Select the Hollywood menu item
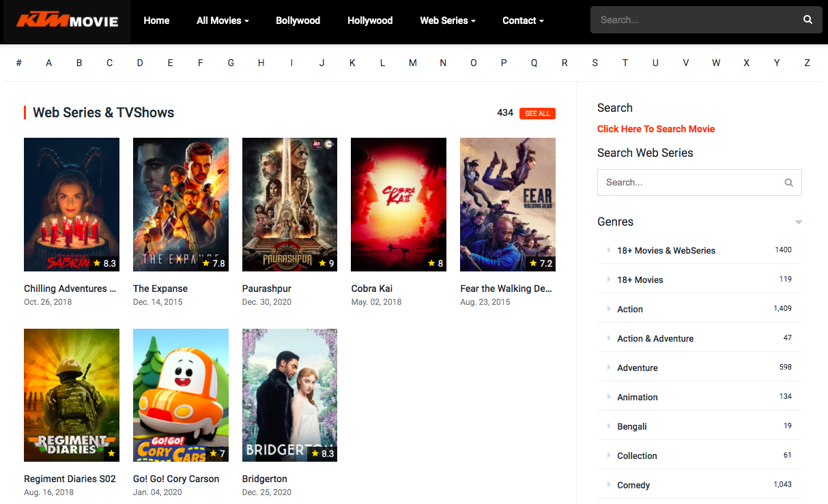The image size is (828, 504). click(370, 20)
